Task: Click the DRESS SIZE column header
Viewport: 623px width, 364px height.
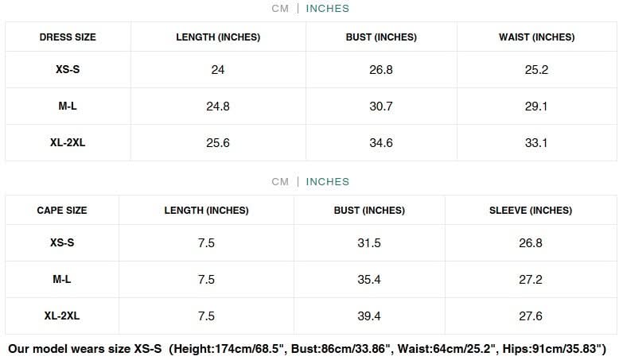Action: (x=68, y=37)
